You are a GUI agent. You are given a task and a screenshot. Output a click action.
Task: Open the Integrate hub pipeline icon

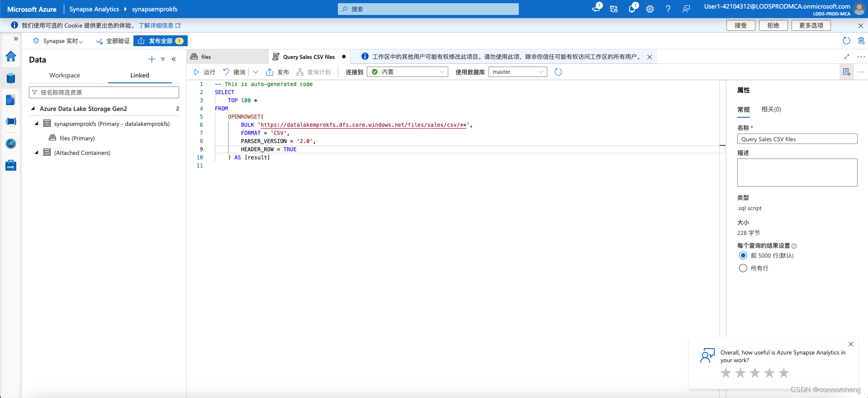pyautogui.click(x=11, y=121)
